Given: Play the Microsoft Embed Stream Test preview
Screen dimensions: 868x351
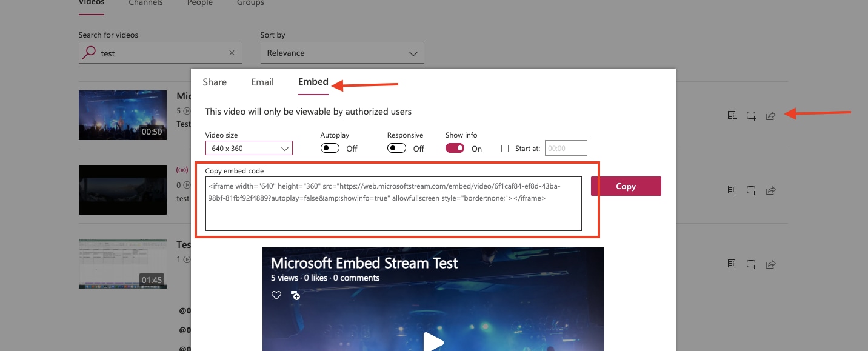Looking at the screenshot, I should pyautogui.click(x=433, y=342).
